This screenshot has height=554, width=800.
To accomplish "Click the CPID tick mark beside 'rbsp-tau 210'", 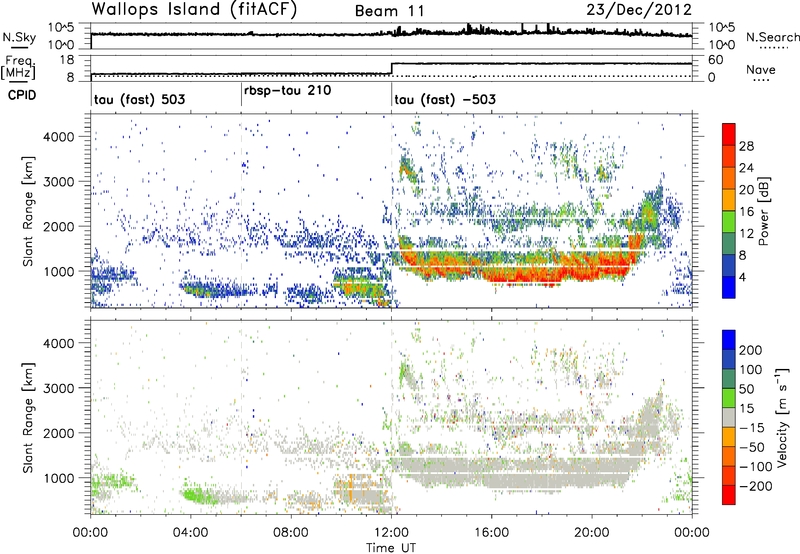I will pos(241,95).
